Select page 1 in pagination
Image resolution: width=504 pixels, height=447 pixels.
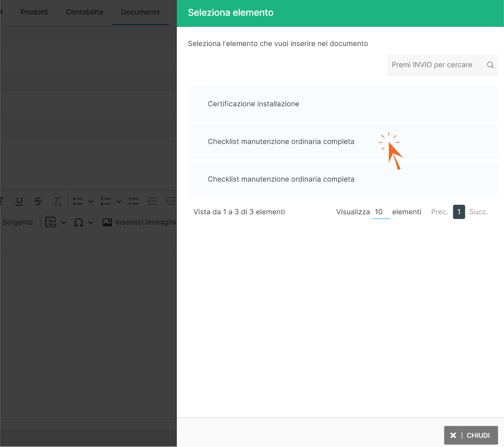459,212
